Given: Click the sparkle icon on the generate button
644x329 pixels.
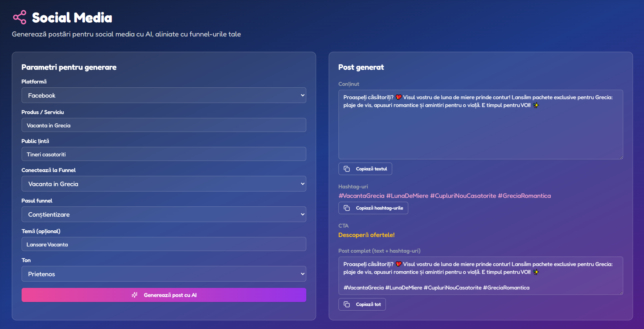Looking at the screenshot, I should 135,295.
